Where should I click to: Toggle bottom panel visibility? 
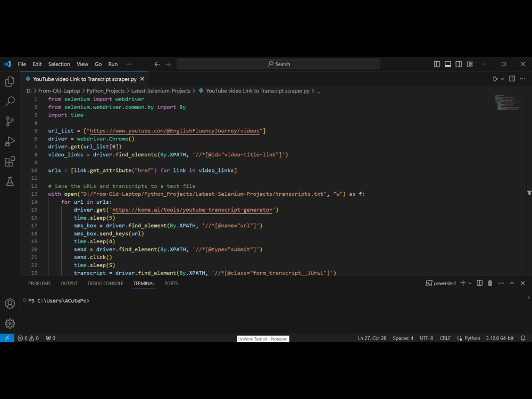point(448,64)
